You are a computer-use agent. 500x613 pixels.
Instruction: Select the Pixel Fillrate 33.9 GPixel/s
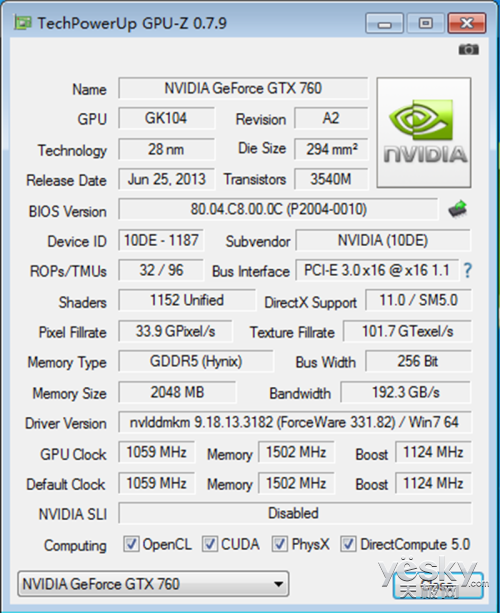pyautogui.click(x=175, y=331)
